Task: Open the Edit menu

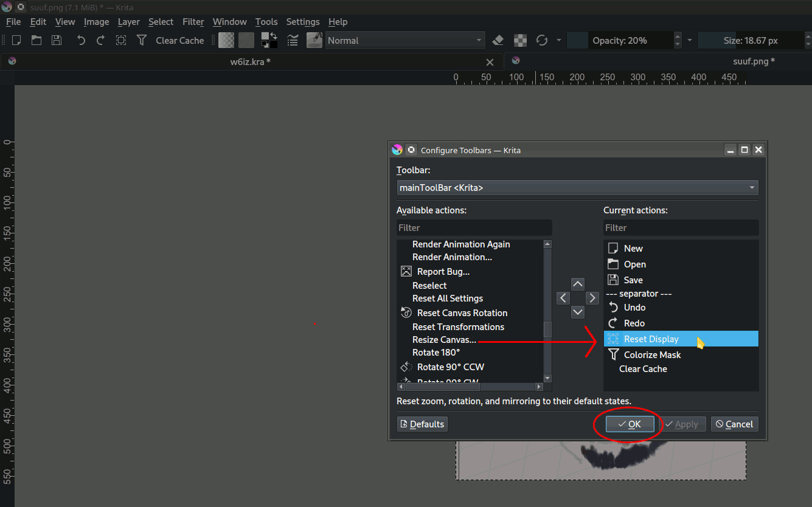Action: click(x=38, y=22)
